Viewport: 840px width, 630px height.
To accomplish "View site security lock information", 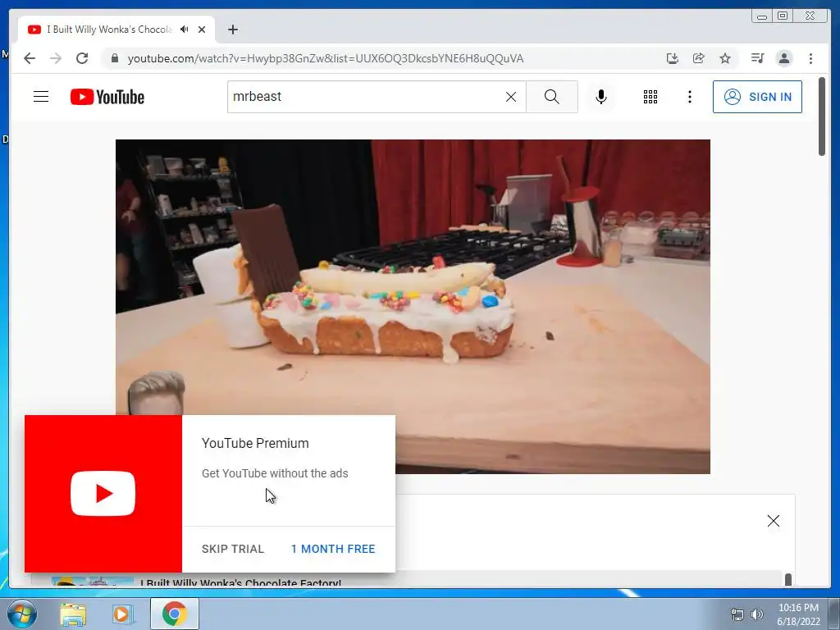I will click(x=114, y=58).
